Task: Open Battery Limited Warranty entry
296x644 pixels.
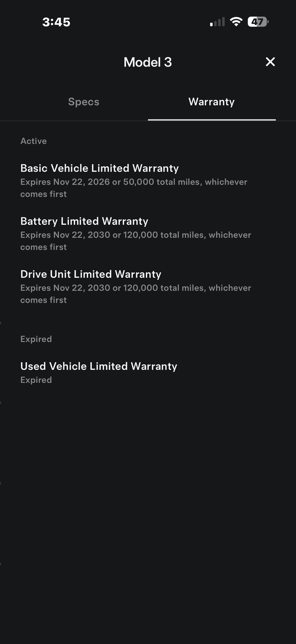Action: coord(84,221)
